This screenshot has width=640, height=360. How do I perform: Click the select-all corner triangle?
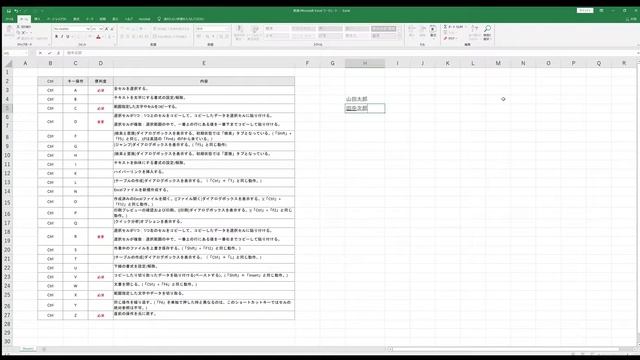coord(9,63)
